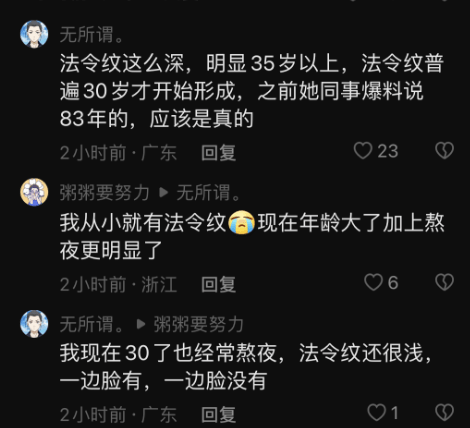Reply to the first comment about 法令纹

pos(219,153)
